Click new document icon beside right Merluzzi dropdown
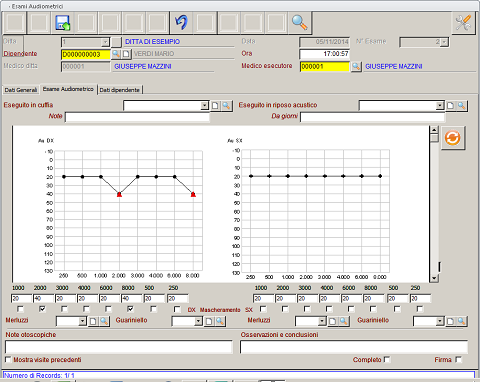 [x=332, y=321]
